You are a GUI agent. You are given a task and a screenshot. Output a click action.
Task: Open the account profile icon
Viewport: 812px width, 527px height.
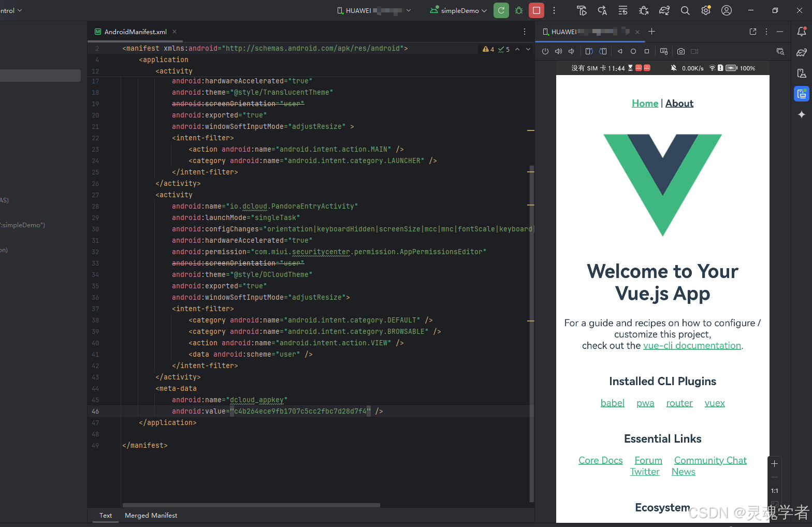click(727, 10)
